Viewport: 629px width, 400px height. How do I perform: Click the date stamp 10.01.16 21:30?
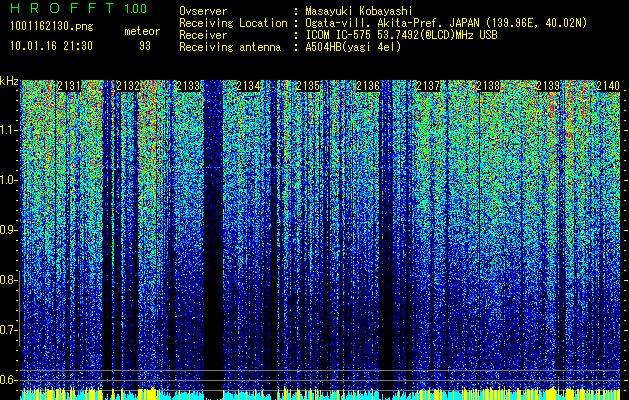point(51,46)
